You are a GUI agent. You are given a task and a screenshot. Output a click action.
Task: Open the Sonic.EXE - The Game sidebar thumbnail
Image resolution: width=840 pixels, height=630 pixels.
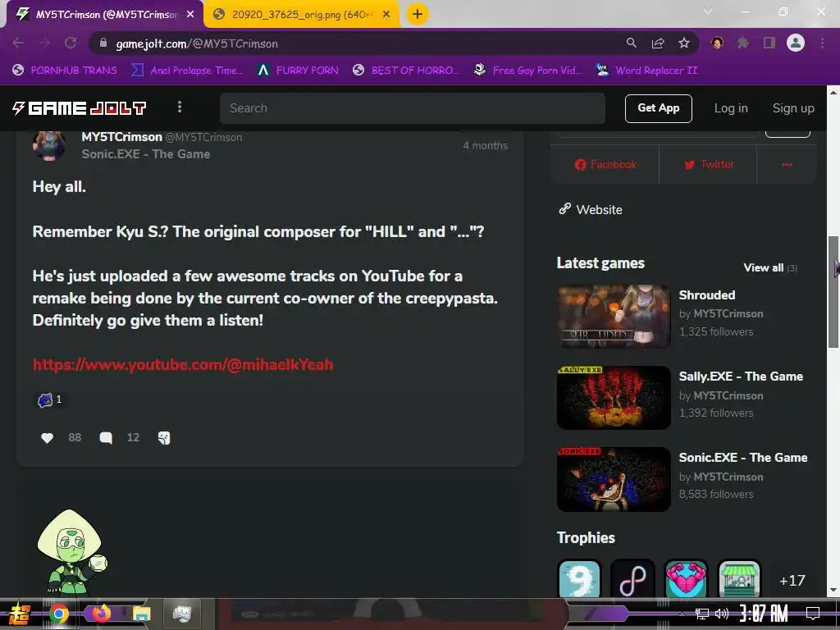pos(614,479)
